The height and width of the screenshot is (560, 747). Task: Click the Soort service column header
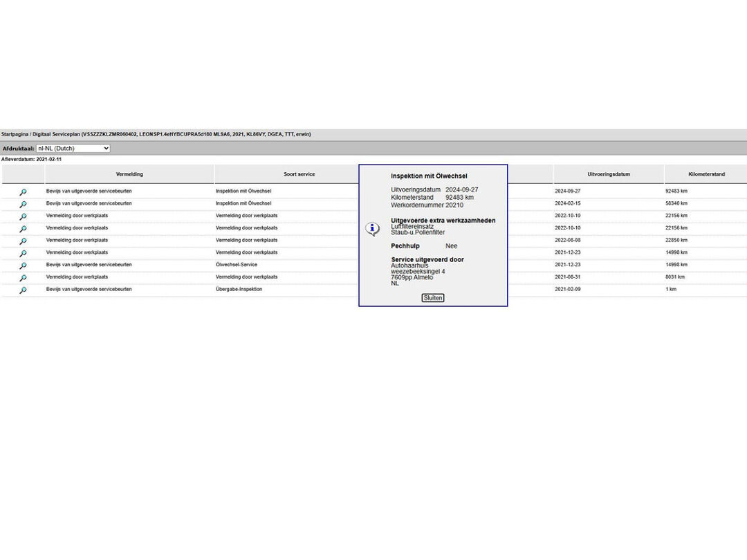[x=299, y=174]
